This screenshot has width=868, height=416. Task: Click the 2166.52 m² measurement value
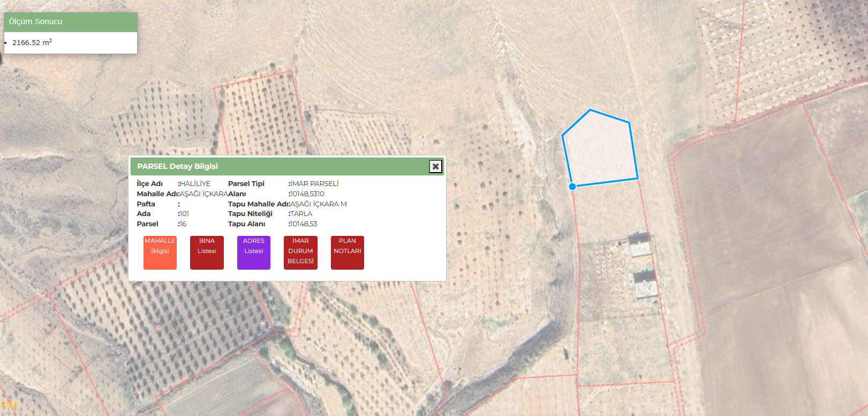(x=32, y=42)
